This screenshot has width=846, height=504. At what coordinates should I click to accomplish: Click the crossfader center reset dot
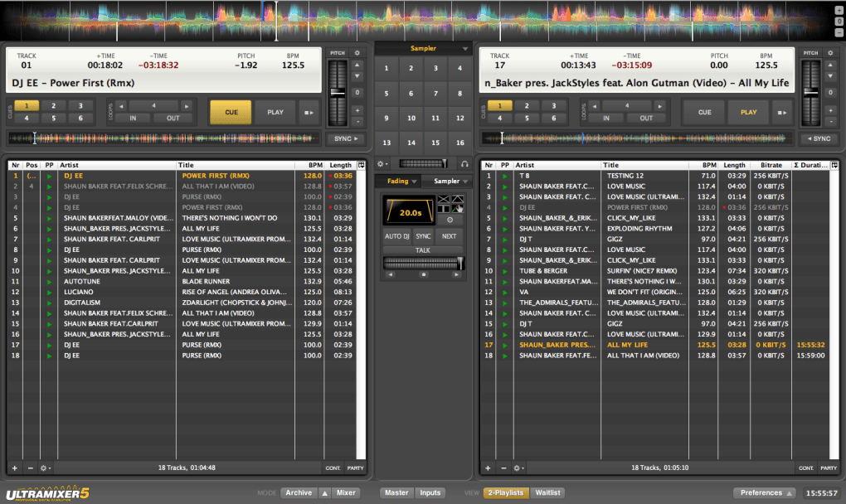pyautogui.click(x=424, y=274)
